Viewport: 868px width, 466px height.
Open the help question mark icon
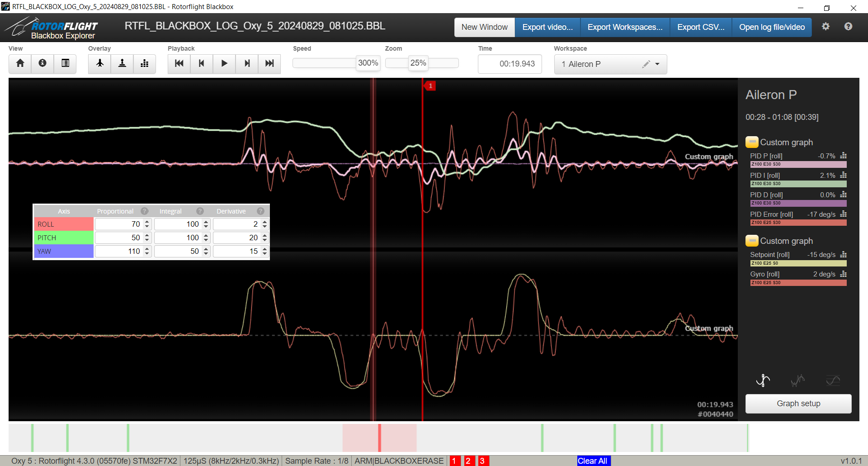click(848, 27)
